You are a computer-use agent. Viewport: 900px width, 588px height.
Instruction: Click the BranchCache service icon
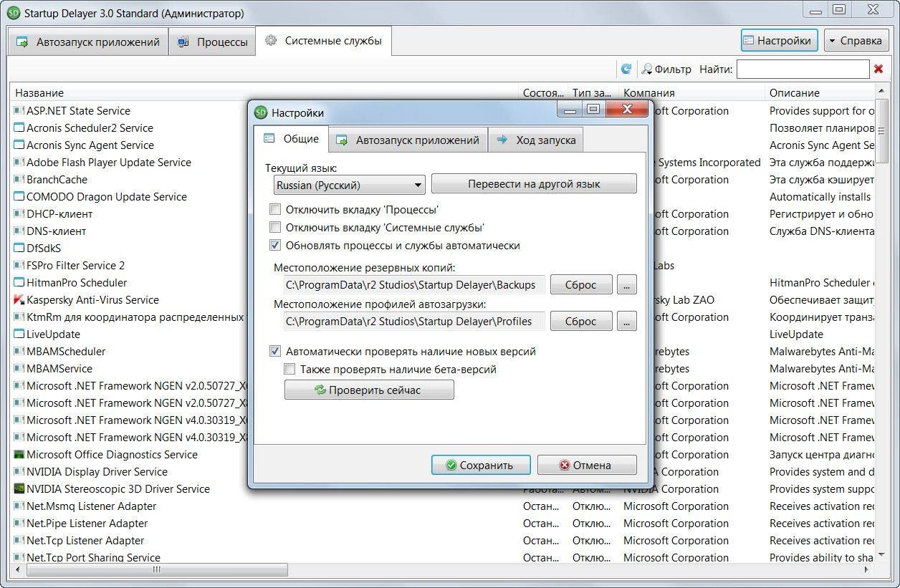[19, 180]
